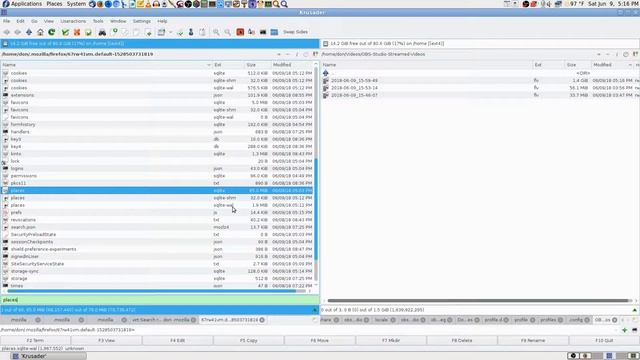Open the View menu

(x=49, y=21)
